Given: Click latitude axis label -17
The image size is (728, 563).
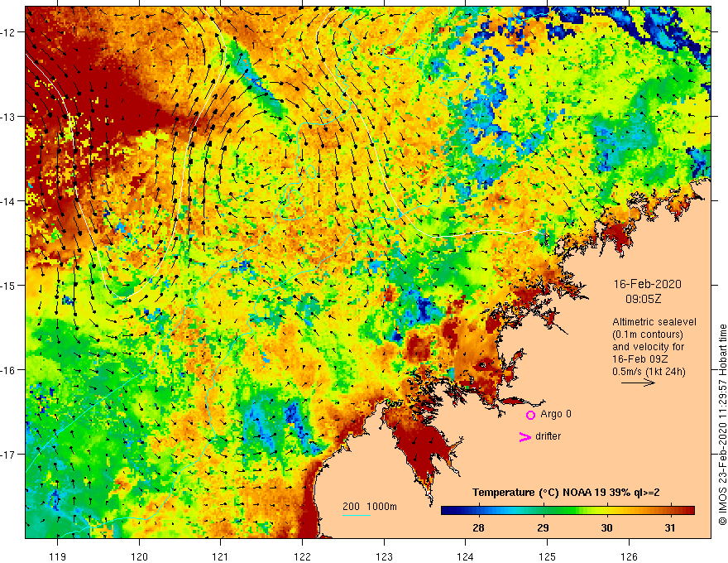Looking at the screenshot, I should point(8,455).
